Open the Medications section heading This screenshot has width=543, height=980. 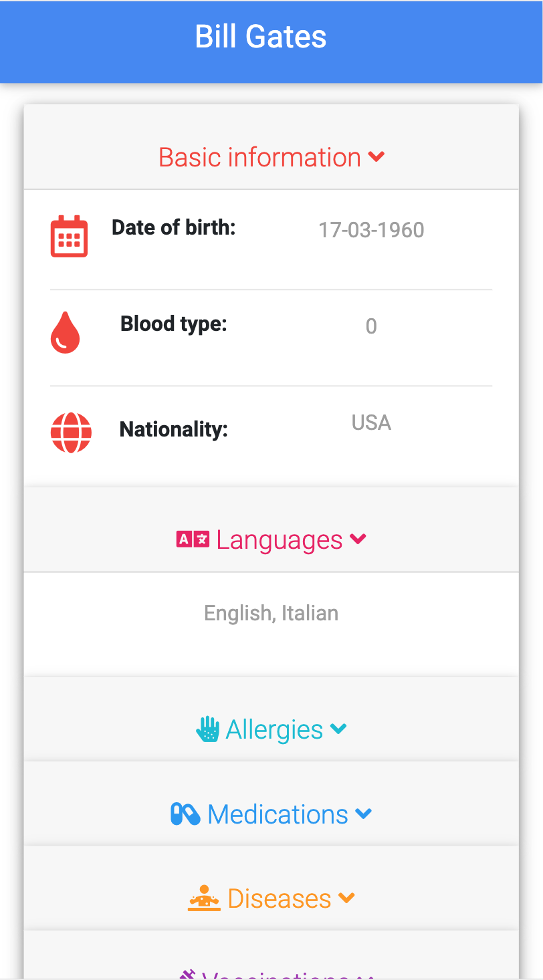[x=278, y=814]
